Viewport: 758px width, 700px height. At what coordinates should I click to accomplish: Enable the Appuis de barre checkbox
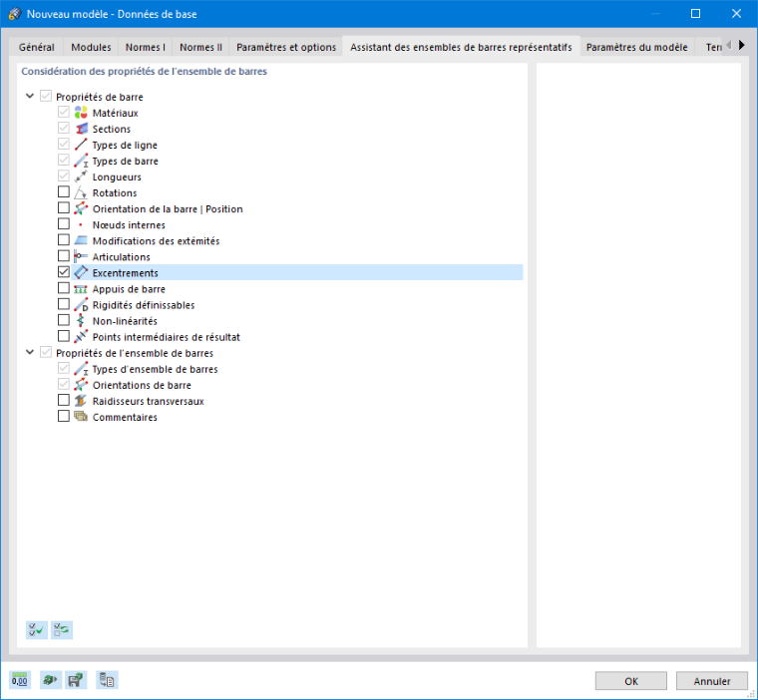[63, 288]
